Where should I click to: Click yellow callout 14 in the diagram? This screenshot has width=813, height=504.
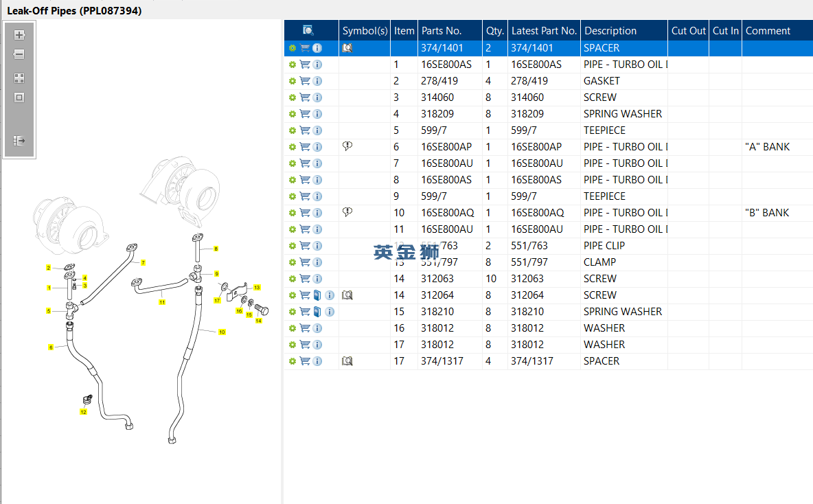[x=259, y=321]
